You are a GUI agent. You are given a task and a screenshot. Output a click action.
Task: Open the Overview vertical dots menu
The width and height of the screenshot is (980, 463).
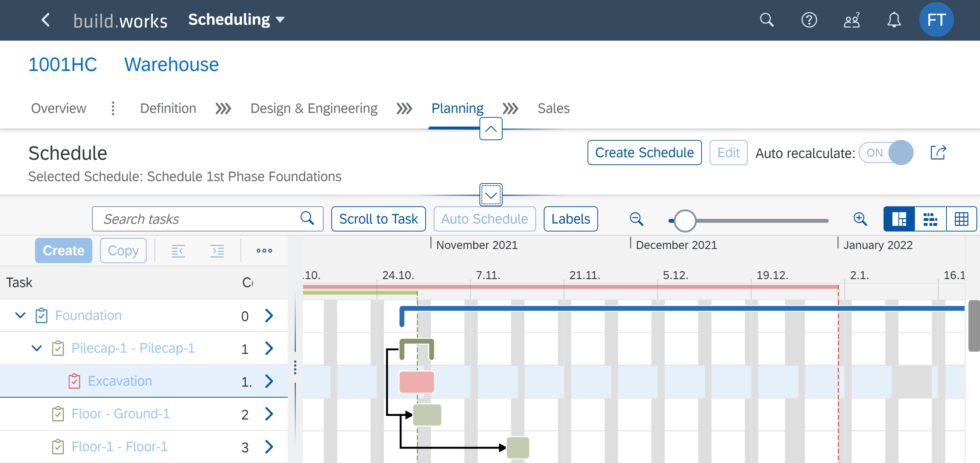113,109
